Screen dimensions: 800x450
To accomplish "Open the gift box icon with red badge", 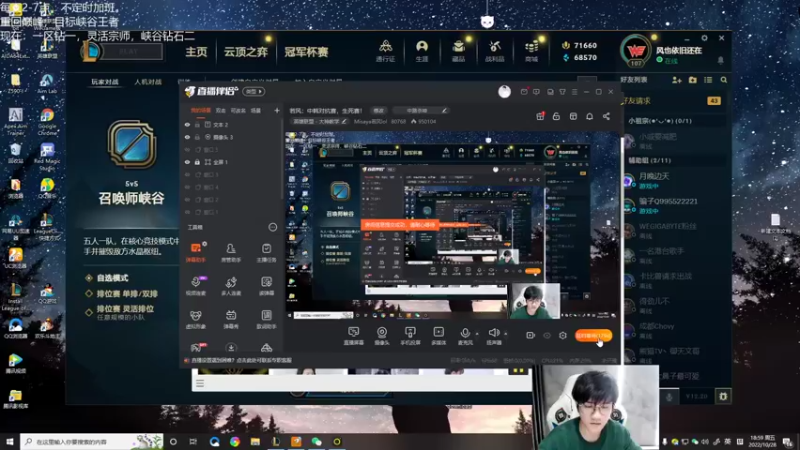I will pyautogui.click(x=540, y=116).
